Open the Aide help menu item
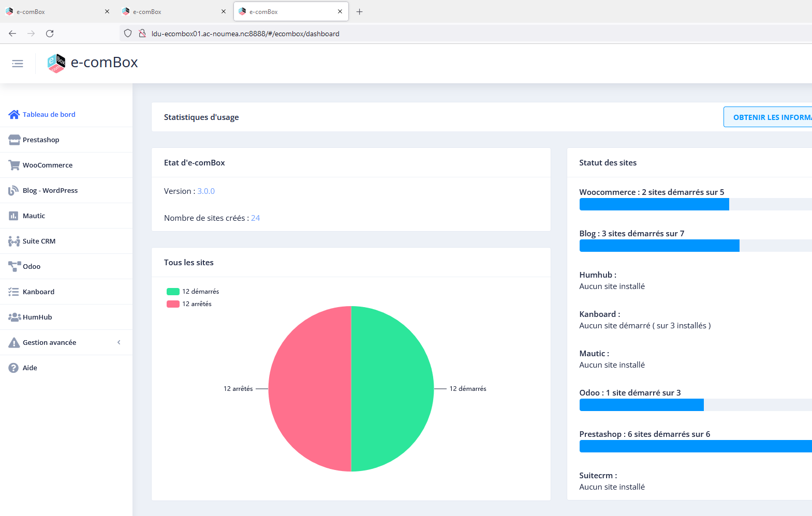 (30, 368)
